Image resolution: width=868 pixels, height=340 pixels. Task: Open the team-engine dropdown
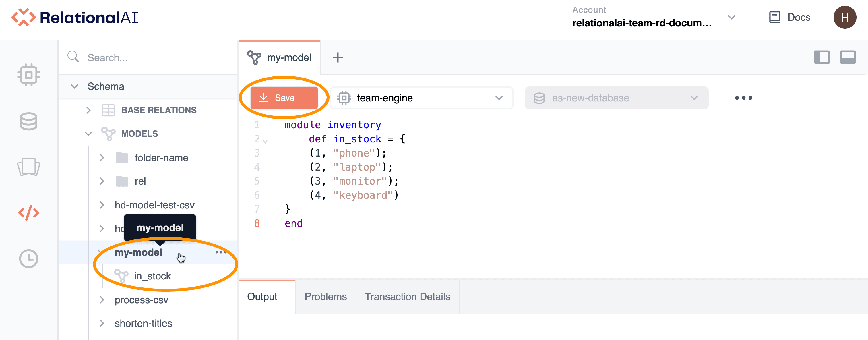[421, 98]
